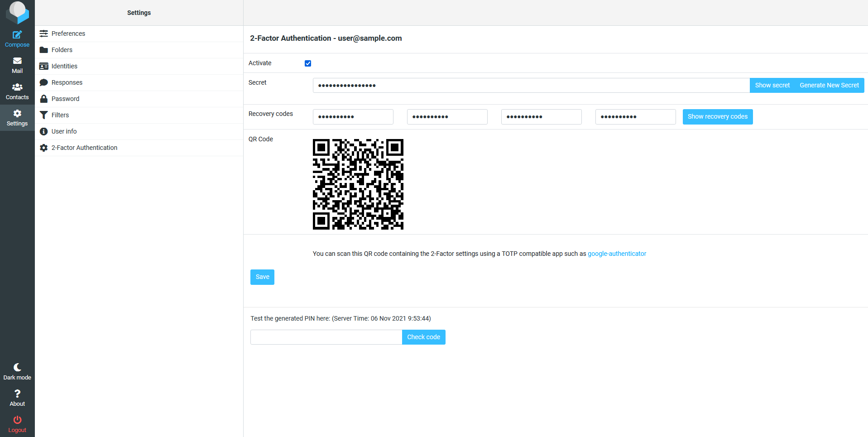Click the Server Time test PIN text
This screenshot has height=437, width=868.
[340, 318]
